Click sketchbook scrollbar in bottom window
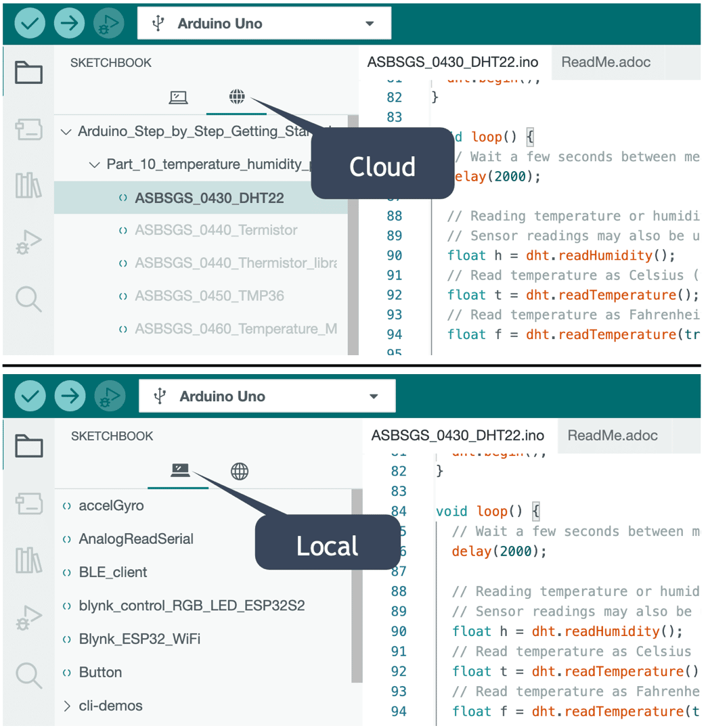708x728 pixels. (x=357, y=586)
